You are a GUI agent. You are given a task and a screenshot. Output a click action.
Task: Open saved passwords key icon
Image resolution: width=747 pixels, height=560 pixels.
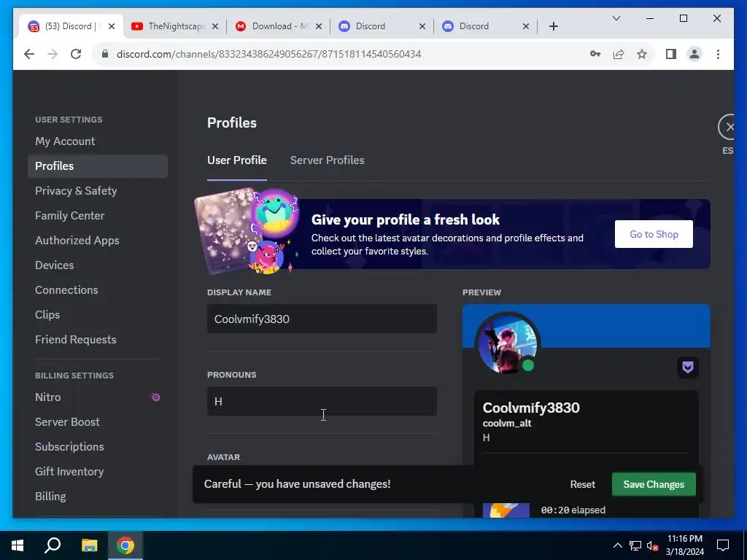coord(595,54)
